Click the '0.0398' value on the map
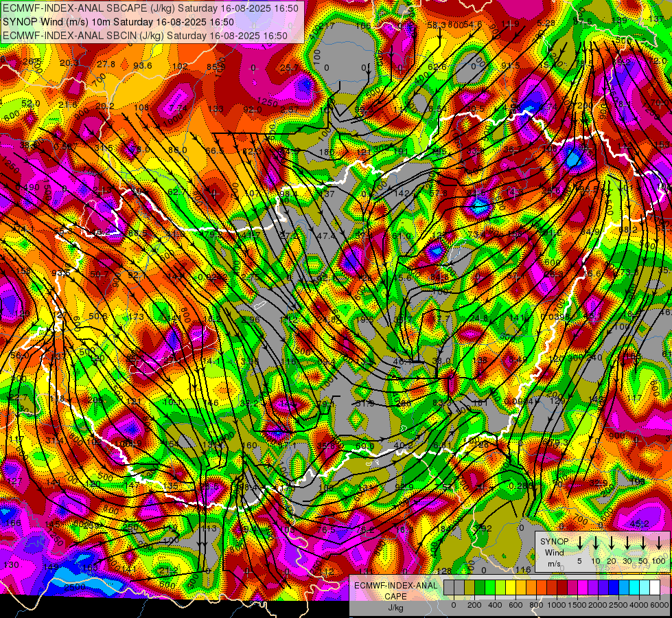This screenshot has height=618, width=672. (x=555, y=317)
